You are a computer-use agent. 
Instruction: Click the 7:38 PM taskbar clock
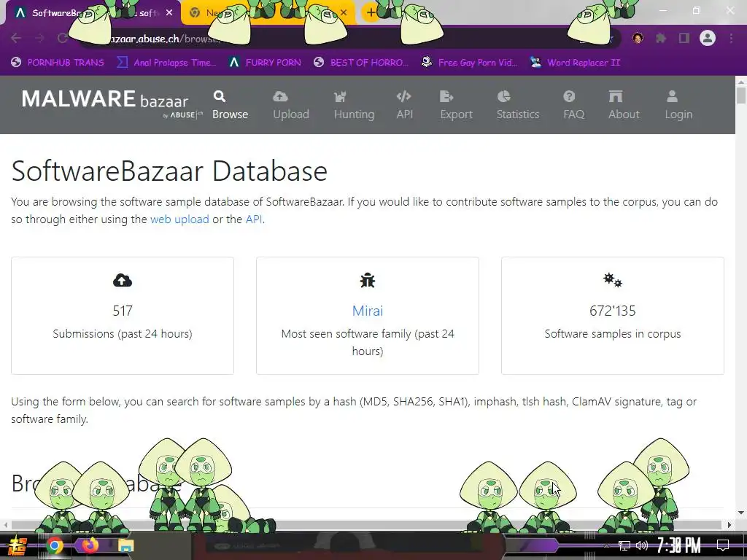679,545
